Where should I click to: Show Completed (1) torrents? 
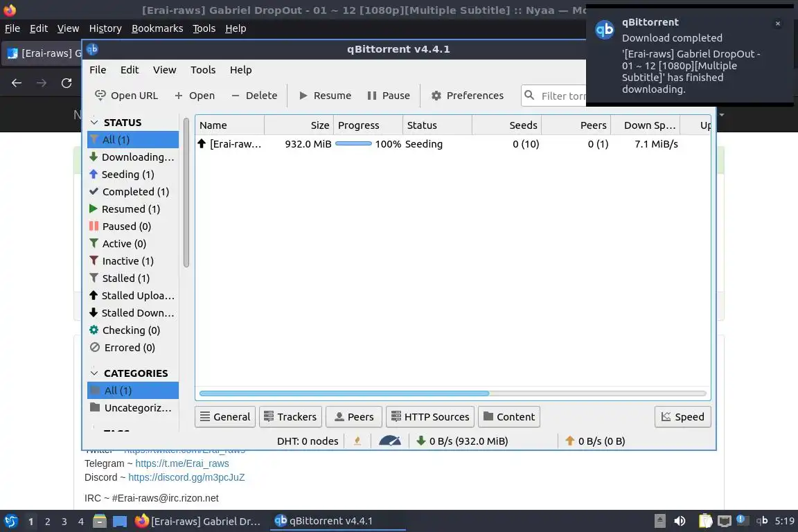click(133, 191)
